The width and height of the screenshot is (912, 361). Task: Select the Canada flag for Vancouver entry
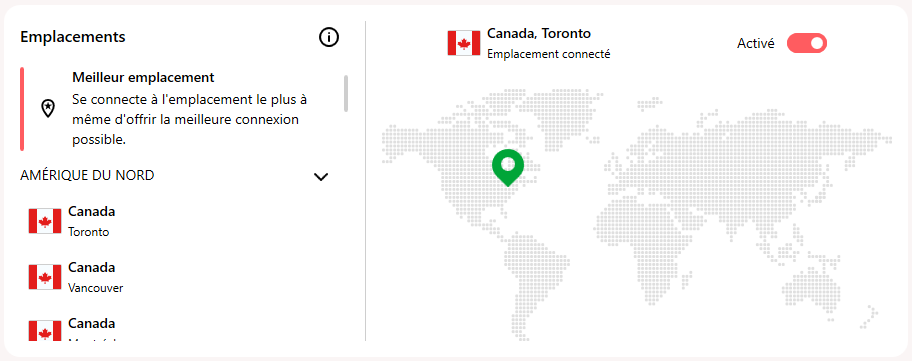click(x=45, y=277)
